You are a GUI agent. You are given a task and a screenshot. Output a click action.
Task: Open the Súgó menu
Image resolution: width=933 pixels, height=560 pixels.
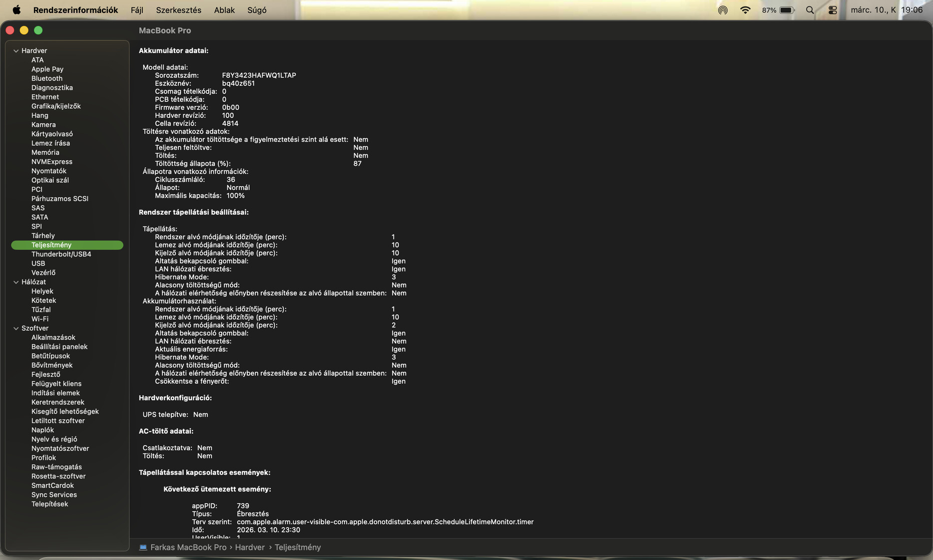(257, 10)
